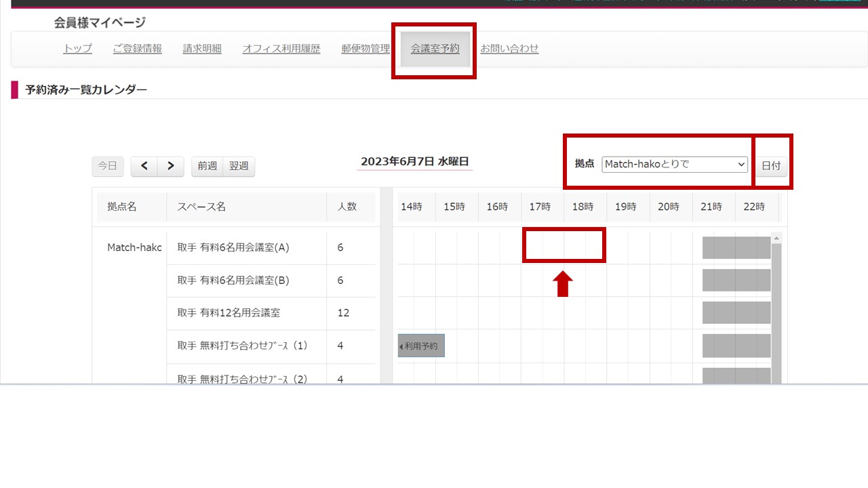This screenshot has height=488, width=868.
Task: Click the 日付 date picker button
Action: (771, 166)
